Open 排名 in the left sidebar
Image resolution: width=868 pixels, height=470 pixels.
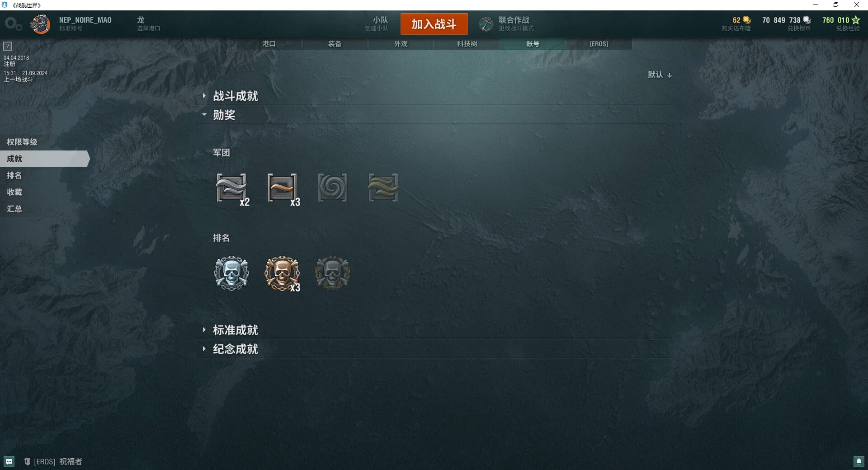point(14,175)
